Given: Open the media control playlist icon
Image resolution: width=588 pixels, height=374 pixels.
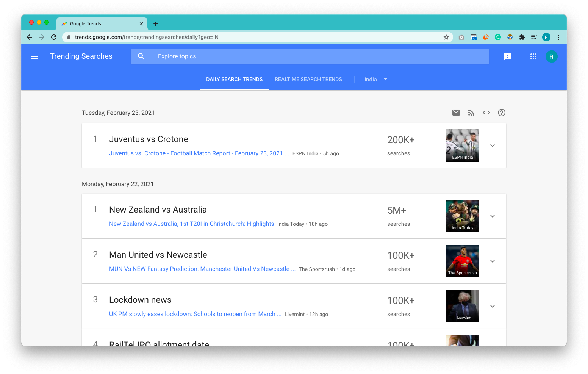Looking at the screenshot, I should pos(534,37).
